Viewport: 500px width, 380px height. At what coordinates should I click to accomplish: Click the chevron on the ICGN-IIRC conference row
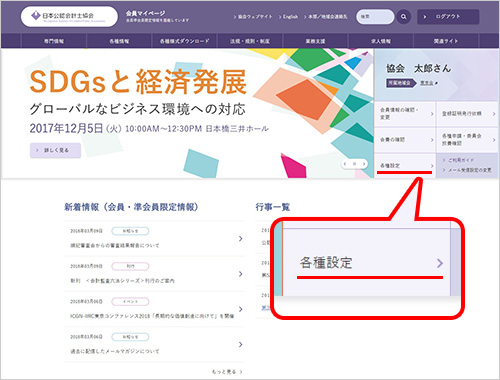[x=241, y=309]
